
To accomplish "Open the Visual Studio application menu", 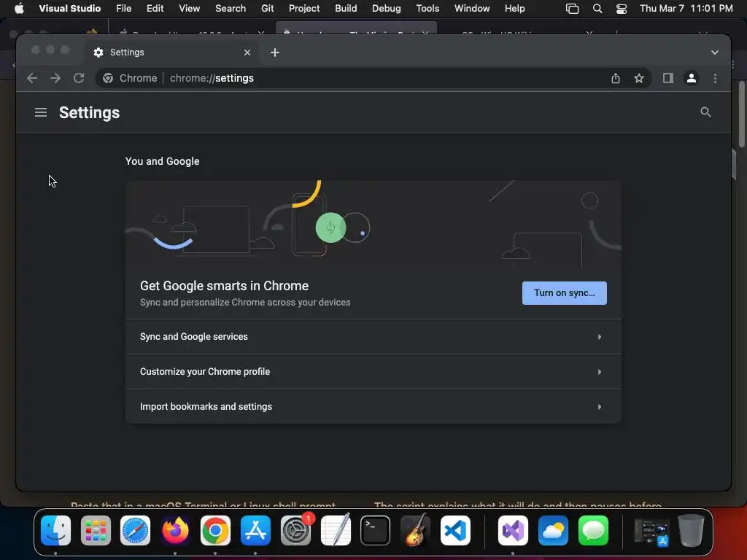I will [x=69, y=8].
